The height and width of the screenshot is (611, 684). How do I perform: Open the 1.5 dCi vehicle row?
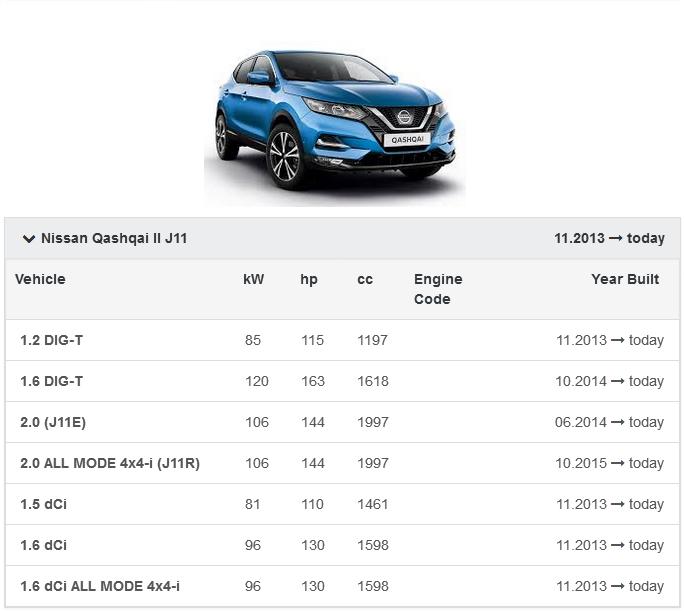click(x=43, y=504)
